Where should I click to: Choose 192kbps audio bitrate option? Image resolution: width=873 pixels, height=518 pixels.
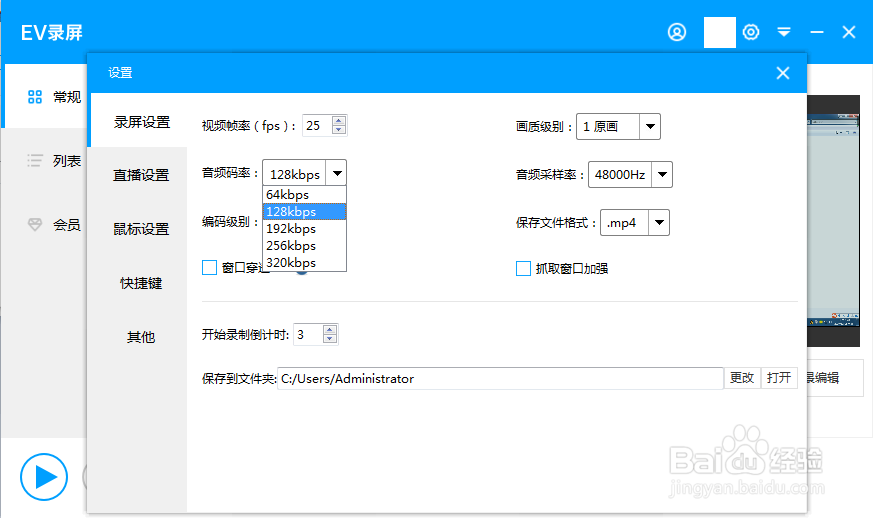point(304,228)
